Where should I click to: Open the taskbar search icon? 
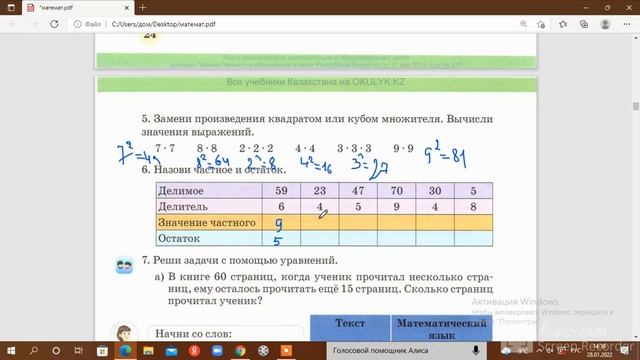click(x=34, y=351)
